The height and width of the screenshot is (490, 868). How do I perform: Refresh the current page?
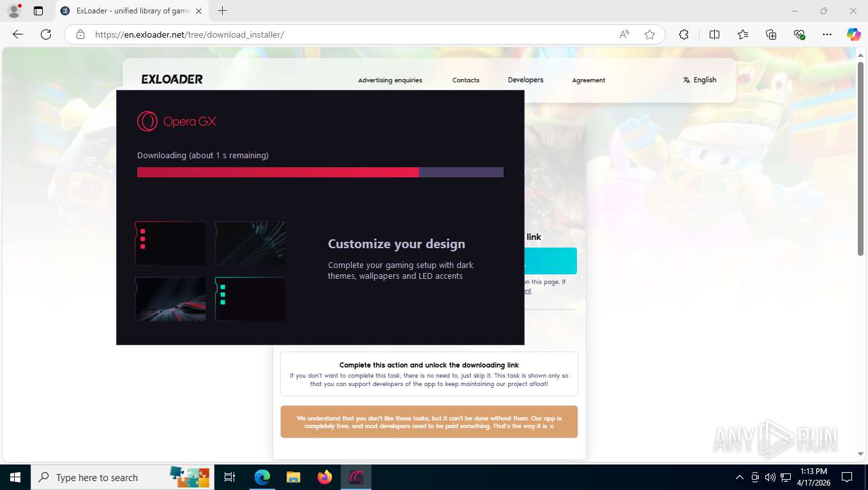click(45, 34)
